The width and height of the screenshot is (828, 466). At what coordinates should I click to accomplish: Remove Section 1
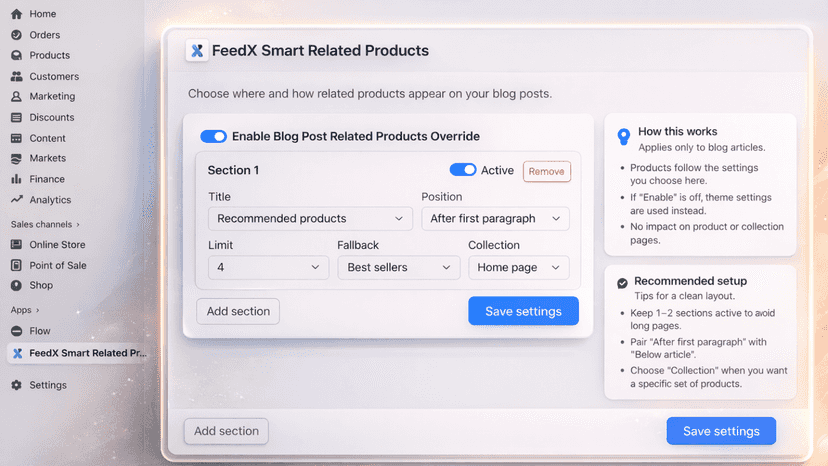[547, 171]
